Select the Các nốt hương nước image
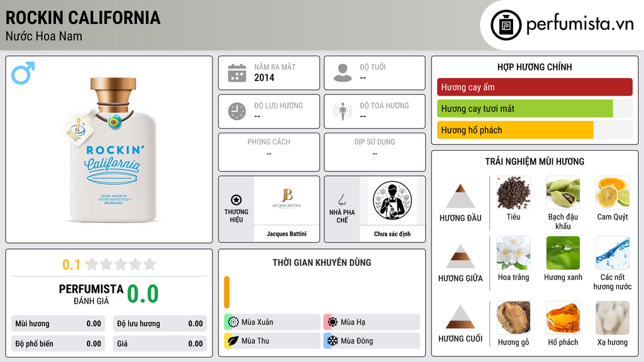The image size is (644, 362). coord(613,253)
